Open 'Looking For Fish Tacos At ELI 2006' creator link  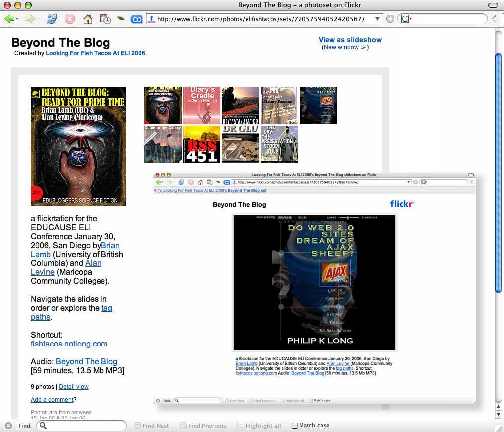tap(96, 53)
